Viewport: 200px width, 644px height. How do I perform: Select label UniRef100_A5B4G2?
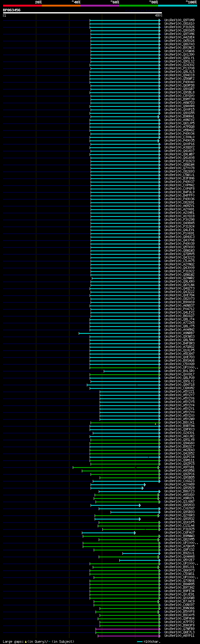pyautogui.click(x=179, y=130)
